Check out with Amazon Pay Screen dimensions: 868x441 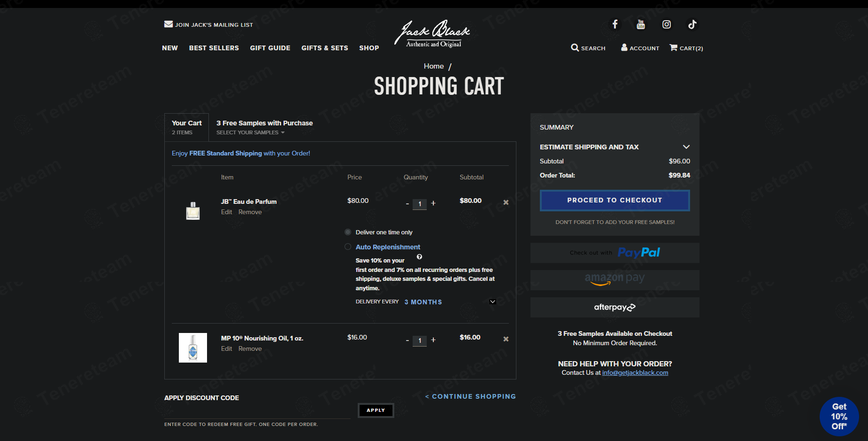(x=615, y=280)
